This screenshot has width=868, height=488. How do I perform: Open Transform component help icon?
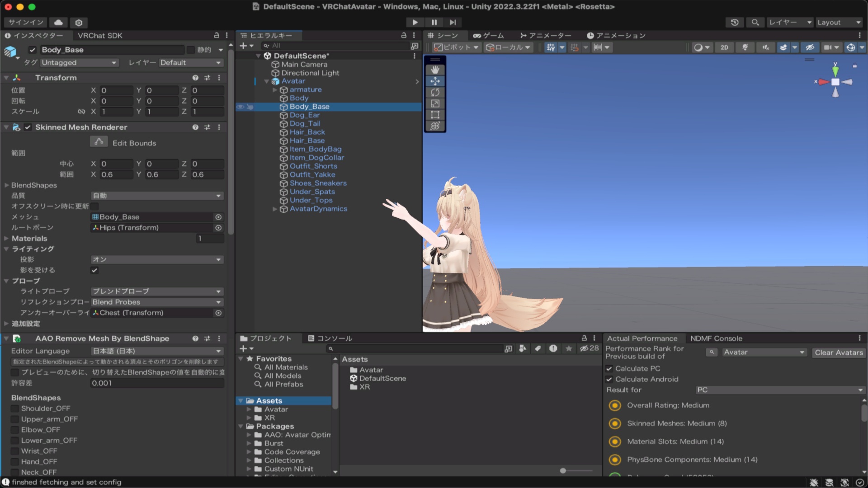pyautogui.click(x=195, y=78)
